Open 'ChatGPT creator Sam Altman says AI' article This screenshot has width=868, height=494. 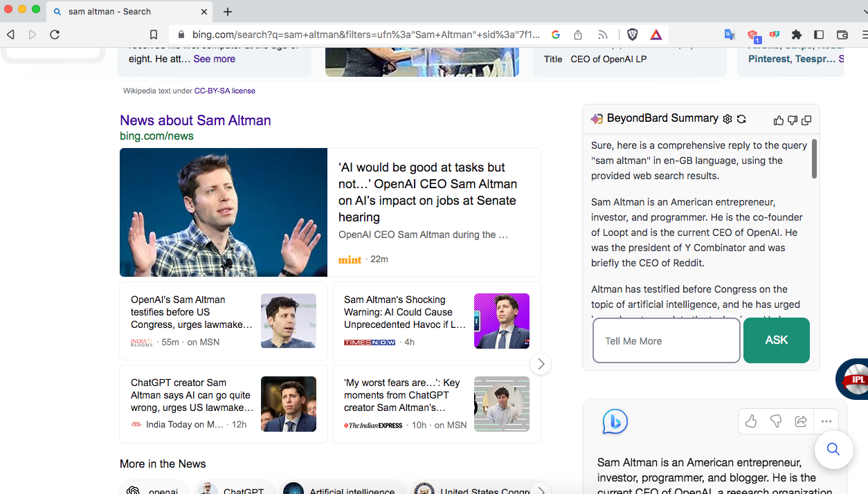(192, 395)
